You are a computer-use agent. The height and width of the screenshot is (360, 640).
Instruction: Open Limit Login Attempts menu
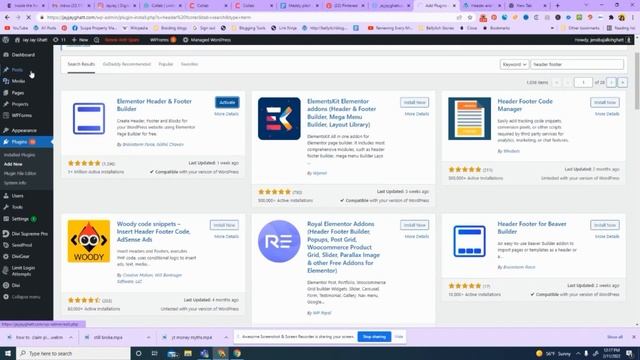click(x=23, y=271)
